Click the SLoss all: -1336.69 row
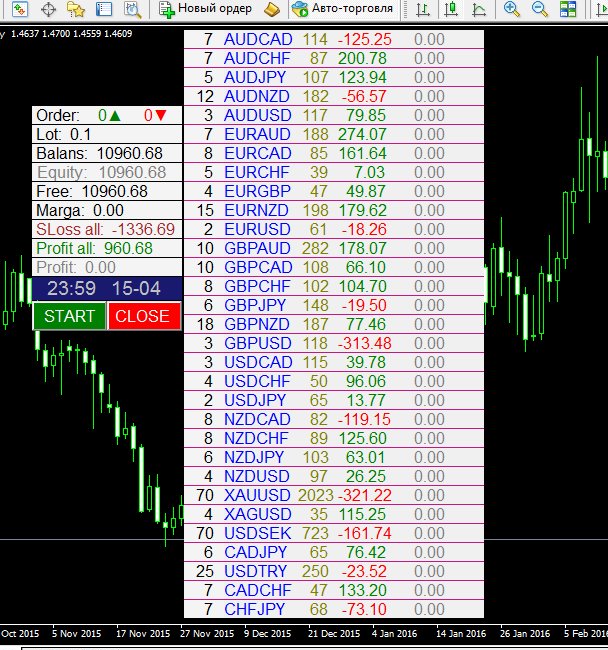 click(x=107, y=229)
